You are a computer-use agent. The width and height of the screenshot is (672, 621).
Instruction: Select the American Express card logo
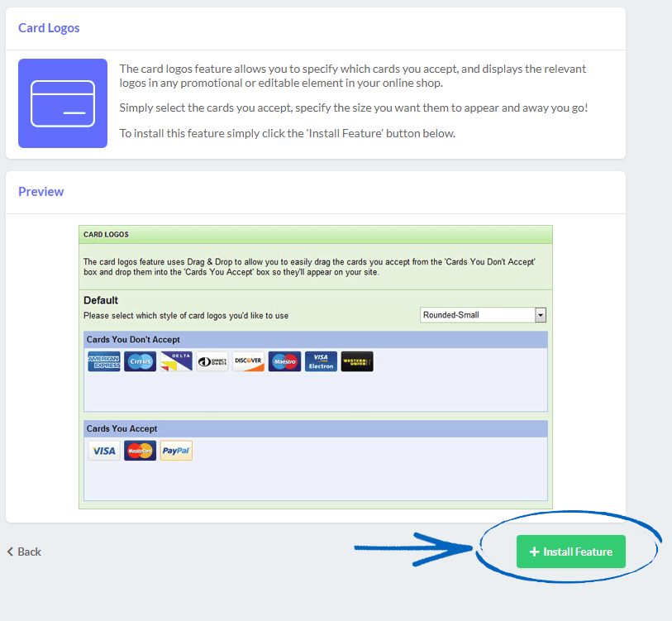[103, 361]
